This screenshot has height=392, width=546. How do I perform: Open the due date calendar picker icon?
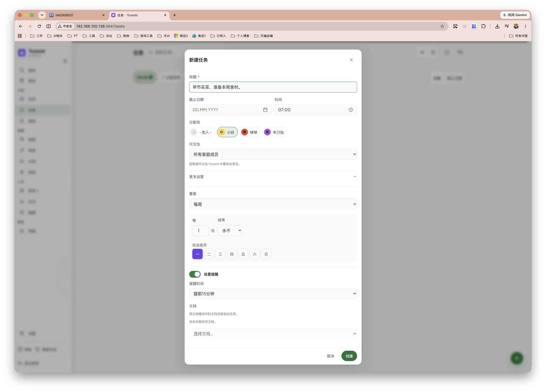tap(265, 110)
